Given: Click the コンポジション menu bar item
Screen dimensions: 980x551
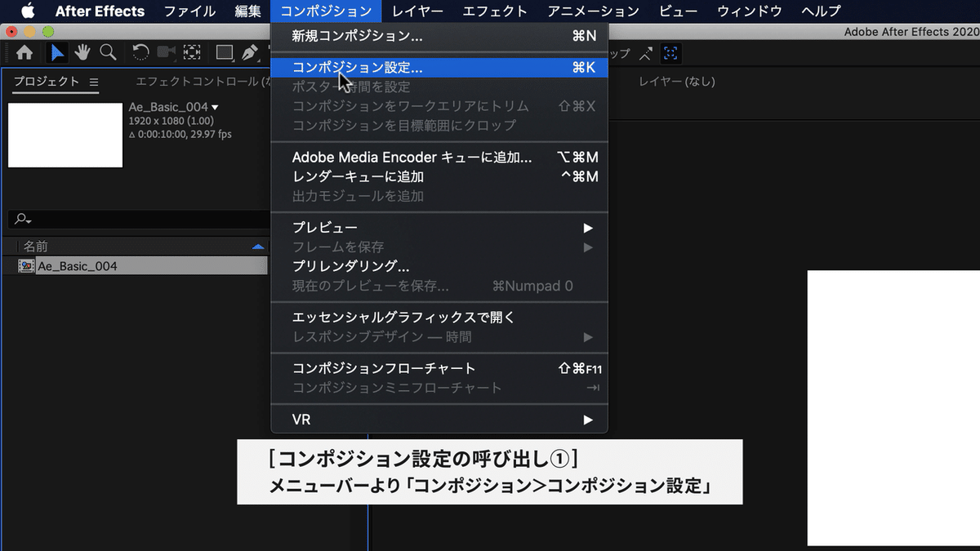Looking at the screenshot, I should [326, 11].
